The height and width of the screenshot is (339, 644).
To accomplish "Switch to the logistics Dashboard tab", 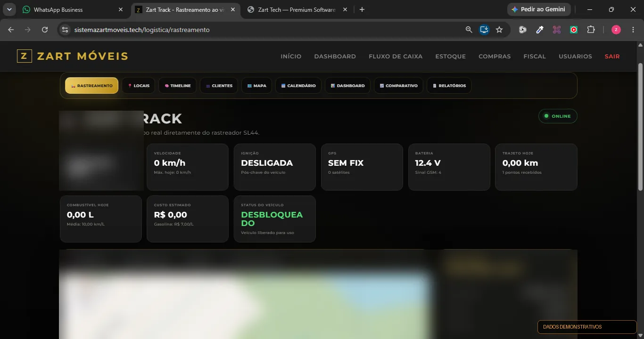I will pos(347,86).
